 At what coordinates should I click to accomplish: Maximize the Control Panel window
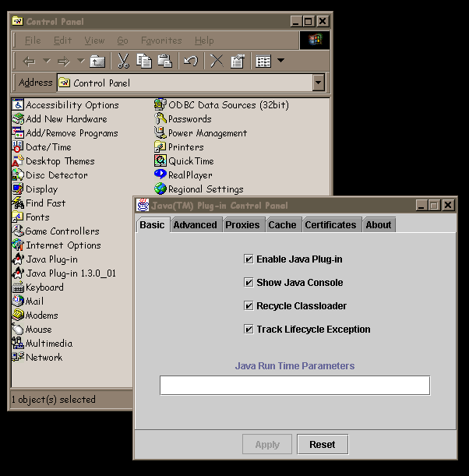309,21
